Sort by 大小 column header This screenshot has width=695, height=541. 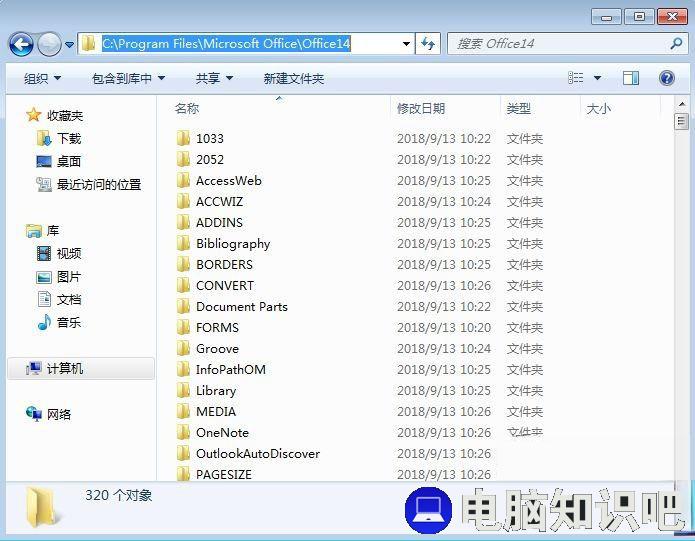pos(598,109)
